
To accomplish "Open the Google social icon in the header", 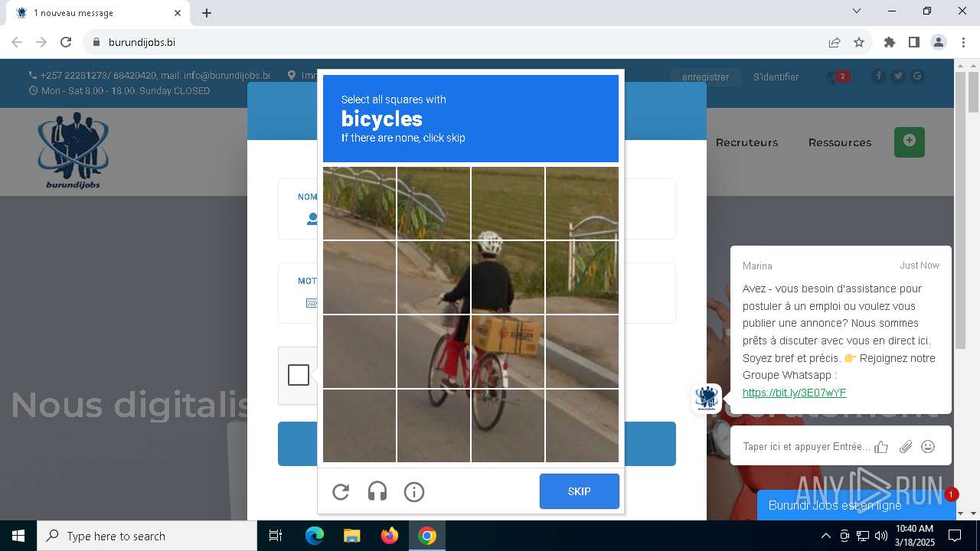I will coord(917,76).
